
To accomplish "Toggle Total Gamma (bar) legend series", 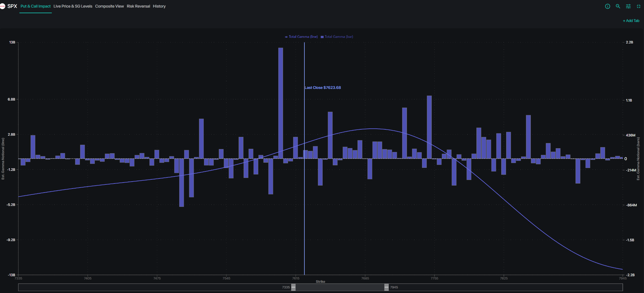I will tap(337, 37).
